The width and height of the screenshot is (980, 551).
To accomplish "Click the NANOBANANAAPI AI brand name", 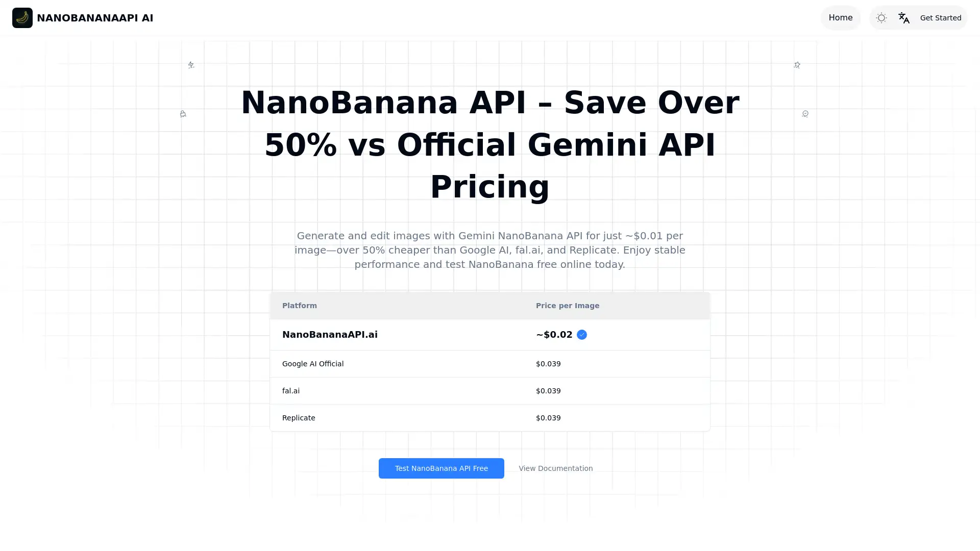I will (x=95, y=18).
